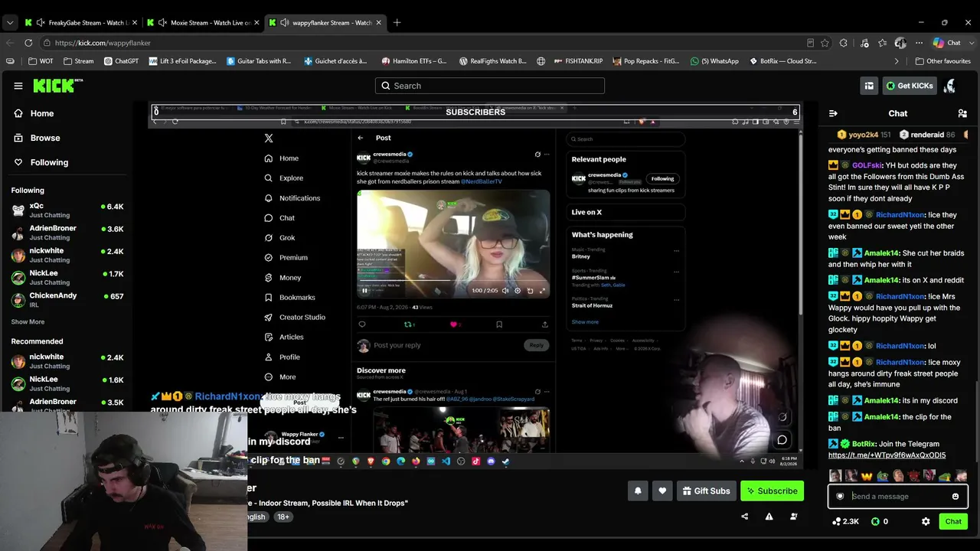The height and width of the screenshot is (551, 980).
Task: Open the BotRix Cloud bookmark
Action: coord(782,61)
